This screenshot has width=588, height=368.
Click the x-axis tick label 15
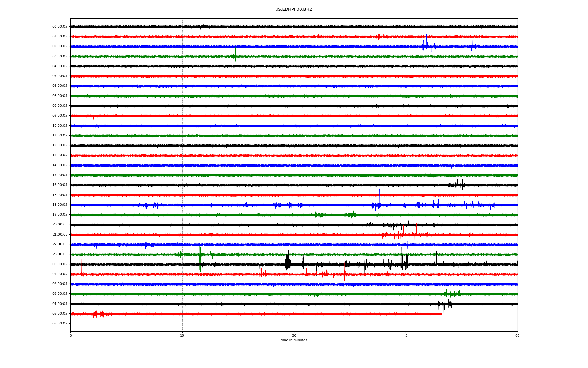click(182, 335)
